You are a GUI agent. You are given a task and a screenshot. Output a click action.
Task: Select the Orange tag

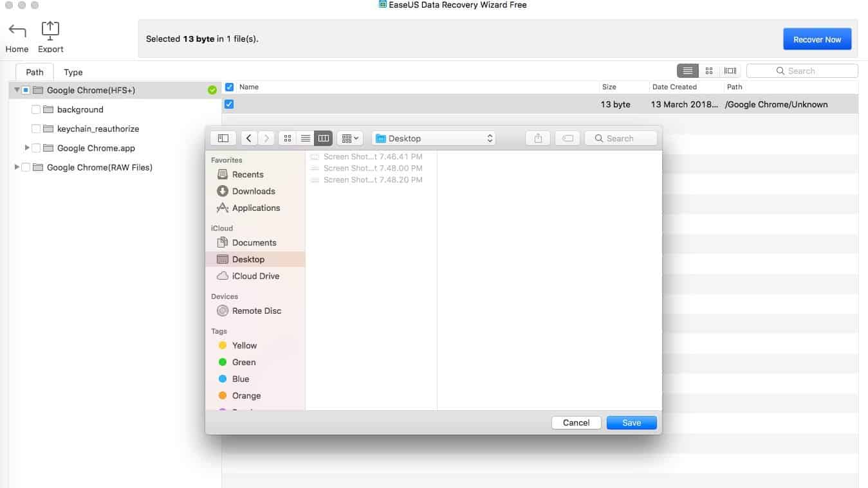coord(239,395)
